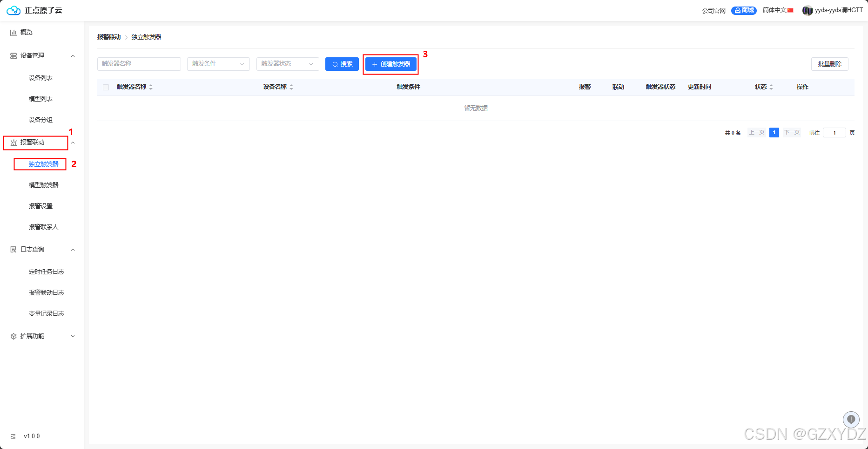Click the round feedback exclamation icon

(x=851, y=419)
